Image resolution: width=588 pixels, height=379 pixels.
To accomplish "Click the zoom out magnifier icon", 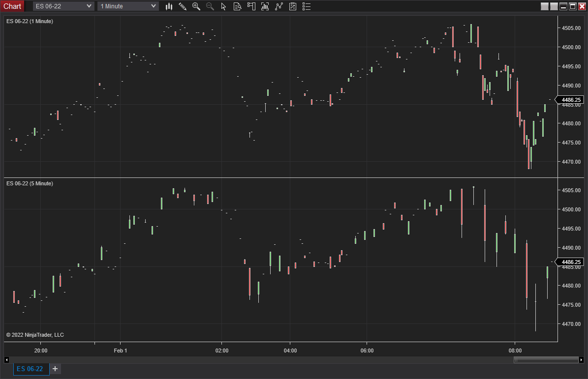I will coord(210,6).
